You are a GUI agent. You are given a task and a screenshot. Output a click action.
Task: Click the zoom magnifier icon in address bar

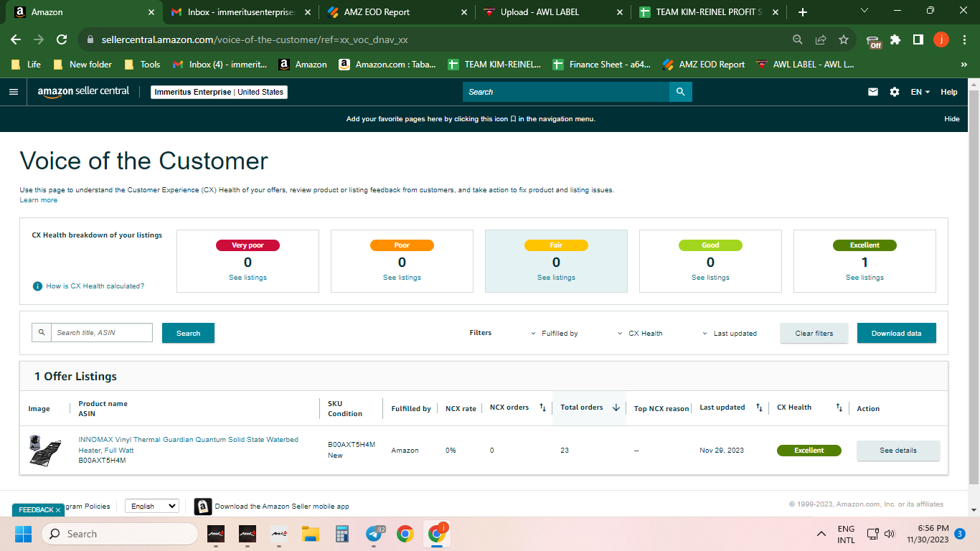click(x=798, y=40)
